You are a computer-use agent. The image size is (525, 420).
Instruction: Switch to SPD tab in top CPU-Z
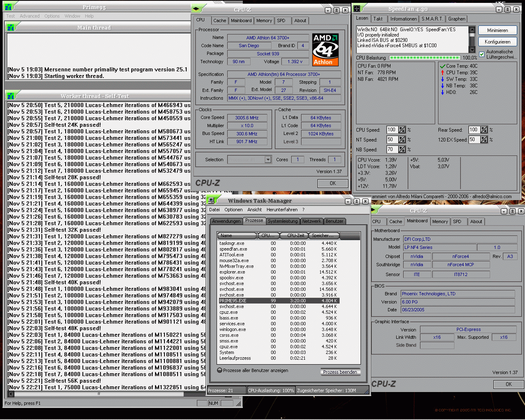(281, 21)
